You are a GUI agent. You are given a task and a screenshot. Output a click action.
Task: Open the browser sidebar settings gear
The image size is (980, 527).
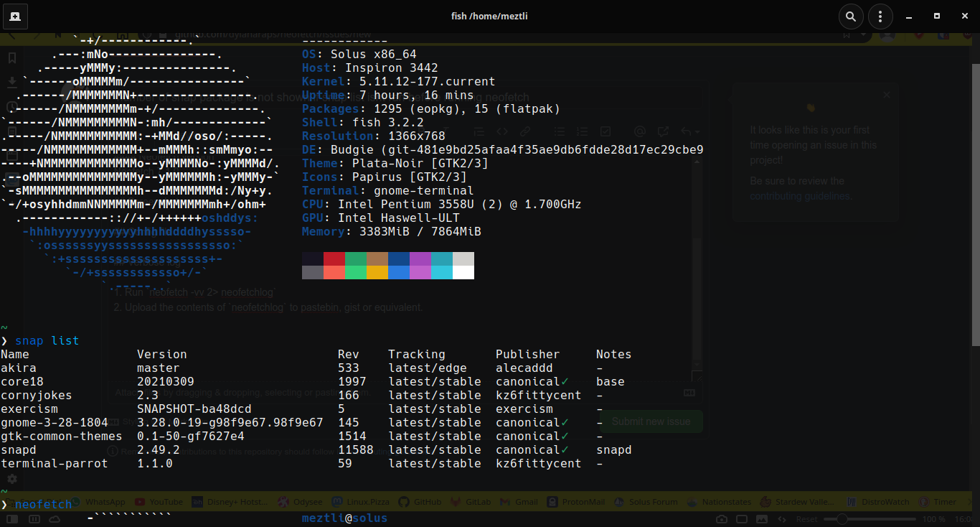[12, 478]
